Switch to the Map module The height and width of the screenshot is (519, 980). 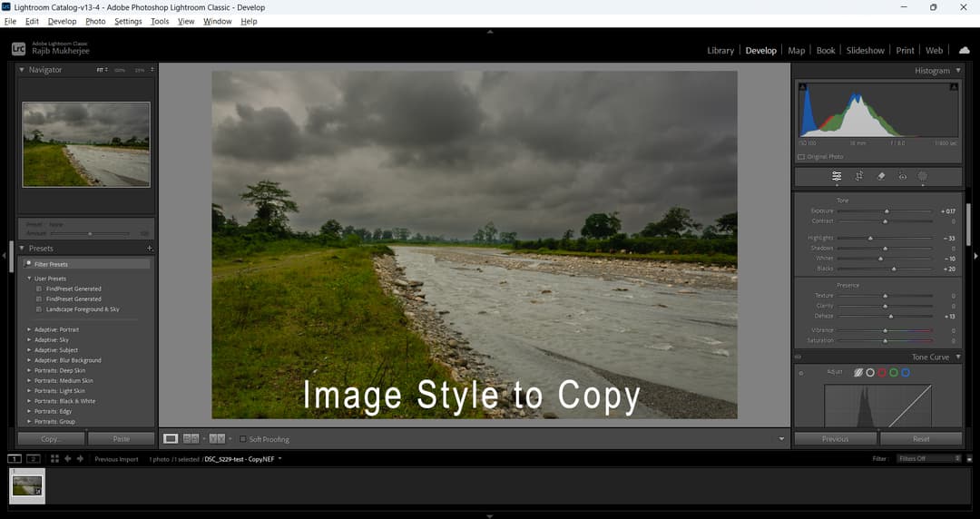(x=797, y=51)
